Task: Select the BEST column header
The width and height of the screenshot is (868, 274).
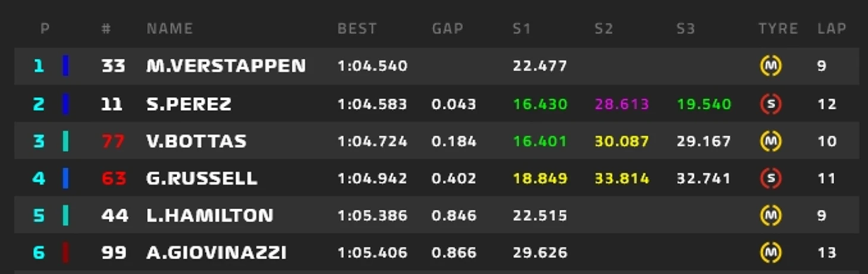Action: tap(357, 29)
